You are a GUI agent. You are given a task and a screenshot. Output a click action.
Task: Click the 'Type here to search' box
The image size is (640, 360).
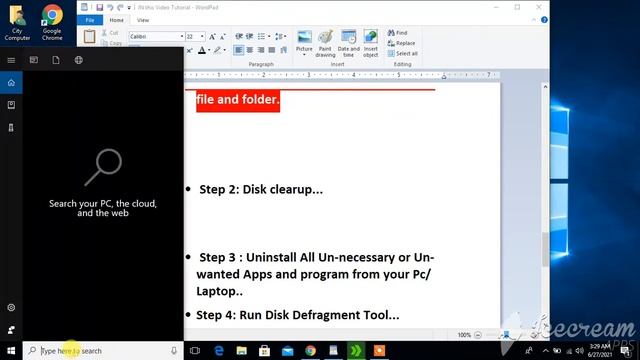pyautogui.click(x=103, y=351)
